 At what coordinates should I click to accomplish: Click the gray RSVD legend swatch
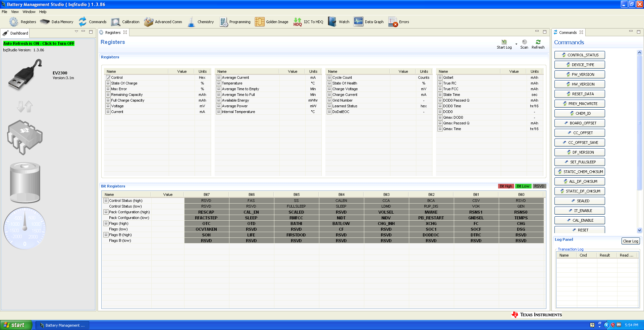(539, 186)
